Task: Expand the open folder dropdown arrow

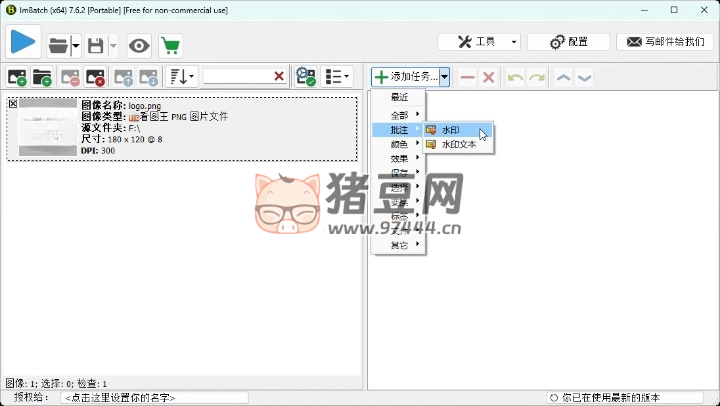Action: (75, 45)
